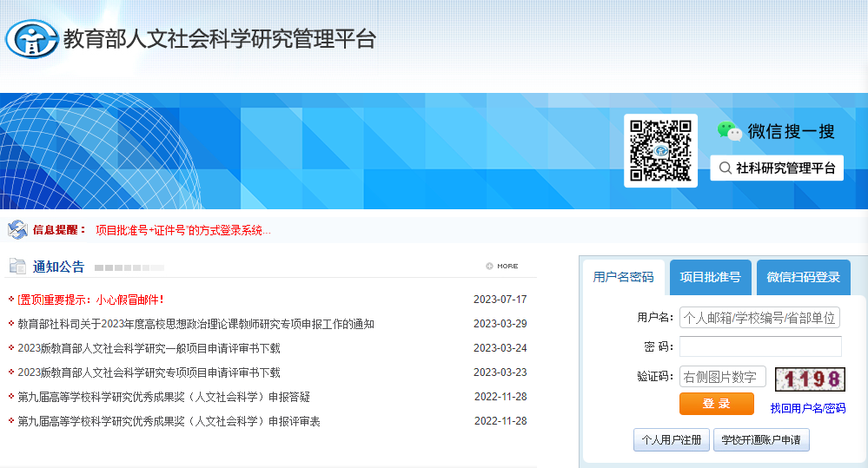
Task: Open the pinned 小心假冒邮件 notice
Action: coord(90,300)
